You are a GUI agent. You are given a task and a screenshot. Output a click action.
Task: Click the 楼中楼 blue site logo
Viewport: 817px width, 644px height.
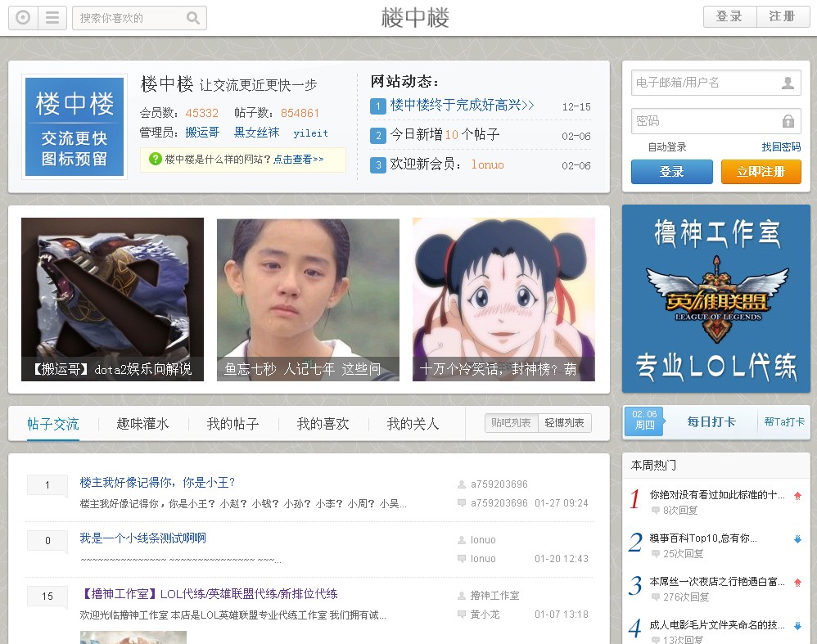coord(74,127)
